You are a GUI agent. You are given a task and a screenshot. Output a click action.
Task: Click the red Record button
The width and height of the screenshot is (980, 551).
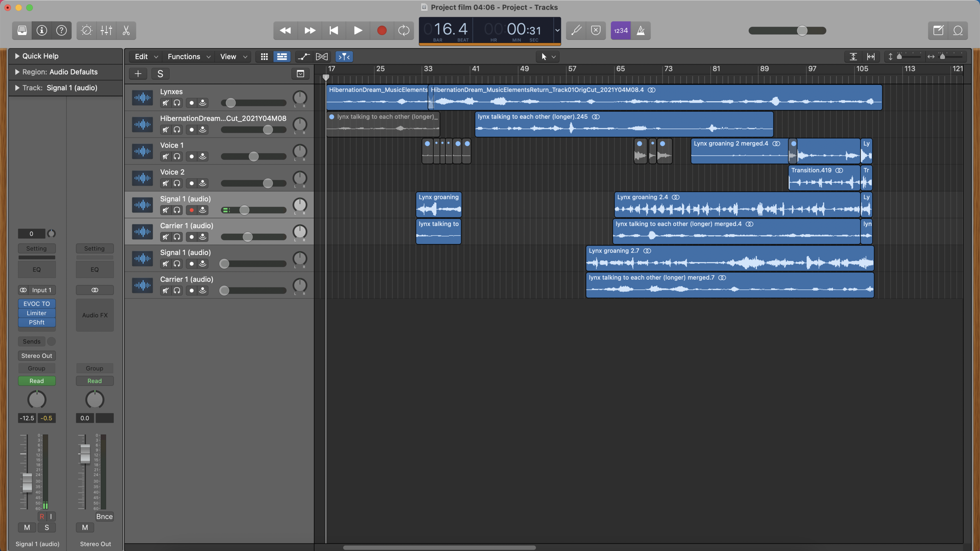tap(382, 30)
